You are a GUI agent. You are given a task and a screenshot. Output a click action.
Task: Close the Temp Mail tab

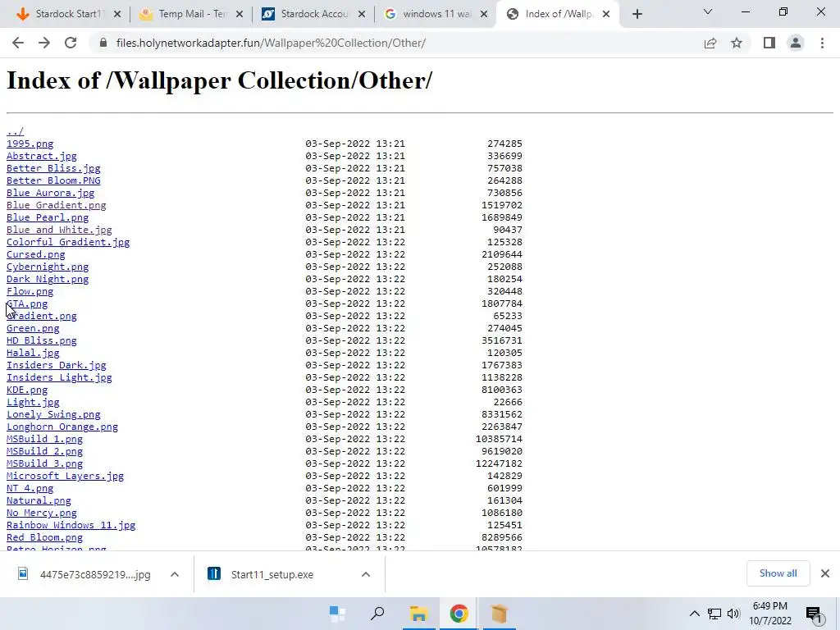click(x=240, y=15)
